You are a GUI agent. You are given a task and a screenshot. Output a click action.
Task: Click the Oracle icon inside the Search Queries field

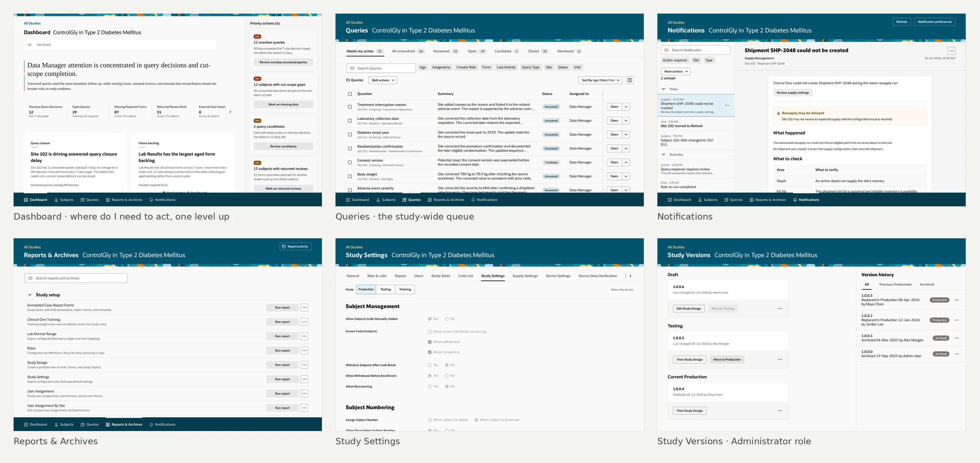[352, 68]
